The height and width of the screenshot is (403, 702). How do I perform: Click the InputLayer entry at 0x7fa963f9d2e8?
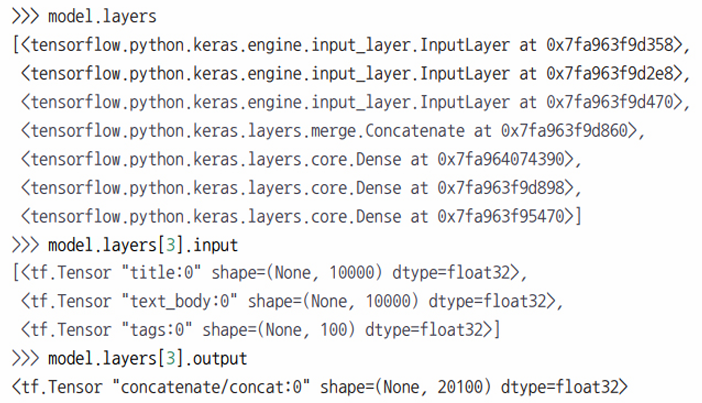355,74
